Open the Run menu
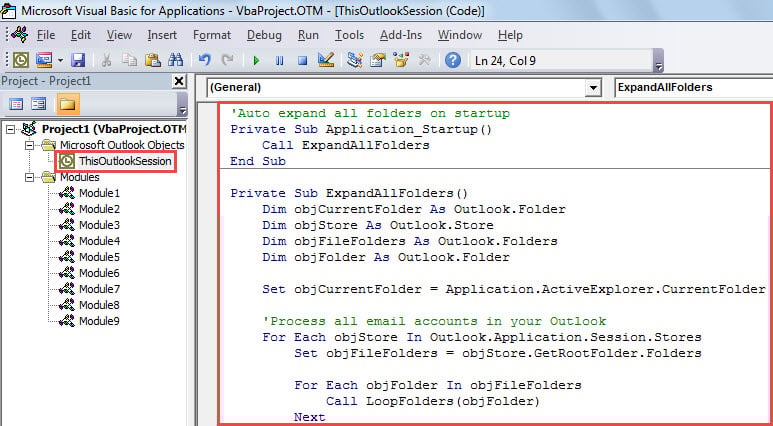The width and height of the screenshot is (773, 426). pos(308,36)
